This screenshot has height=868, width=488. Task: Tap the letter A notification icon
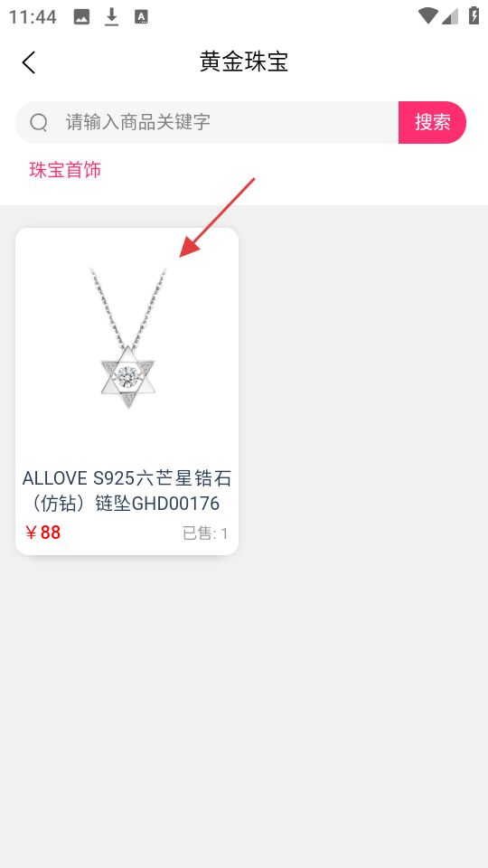click(141, 17)
